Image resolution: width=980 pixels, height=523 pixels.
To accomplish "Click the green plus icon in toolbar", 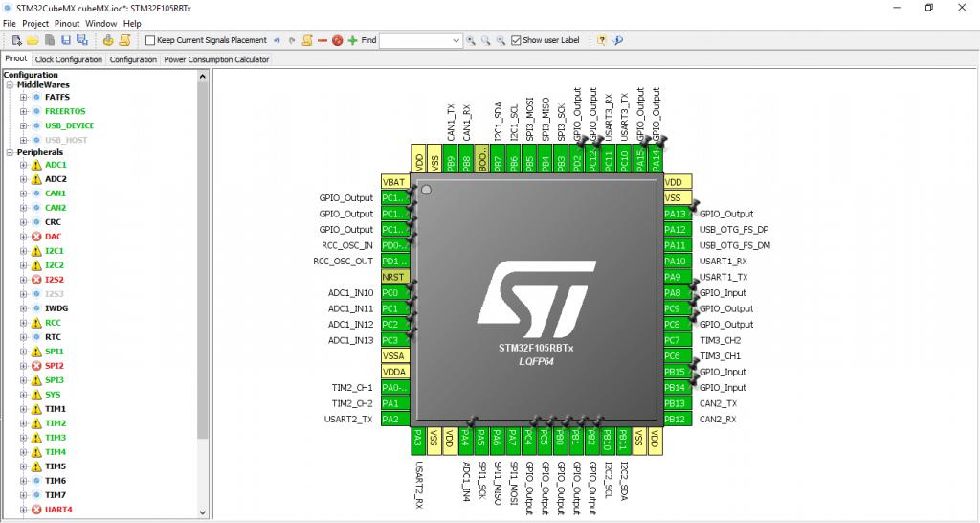I will click(x=352, y=40).
